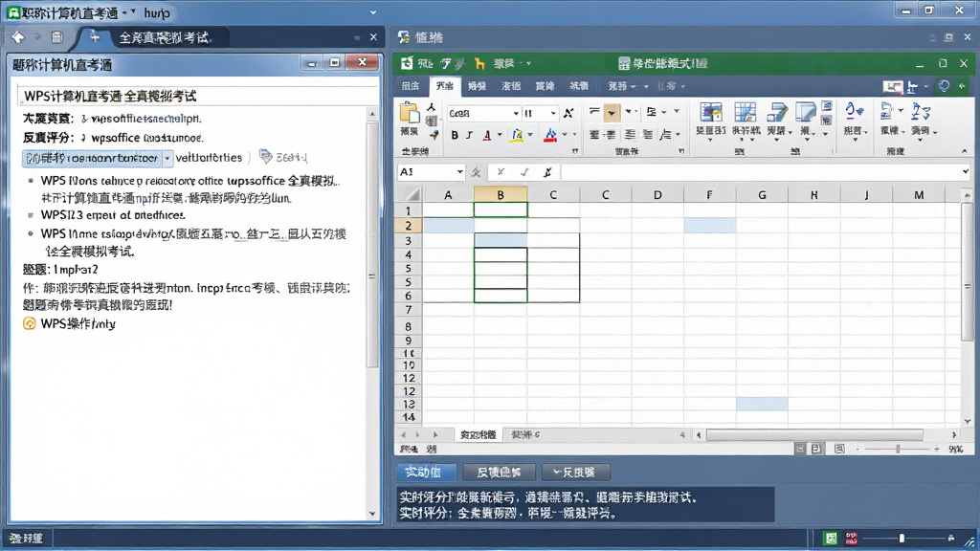Click the home arrow icon in exam window toolbar
The image size is (980, 551).
tap(18, 37)
